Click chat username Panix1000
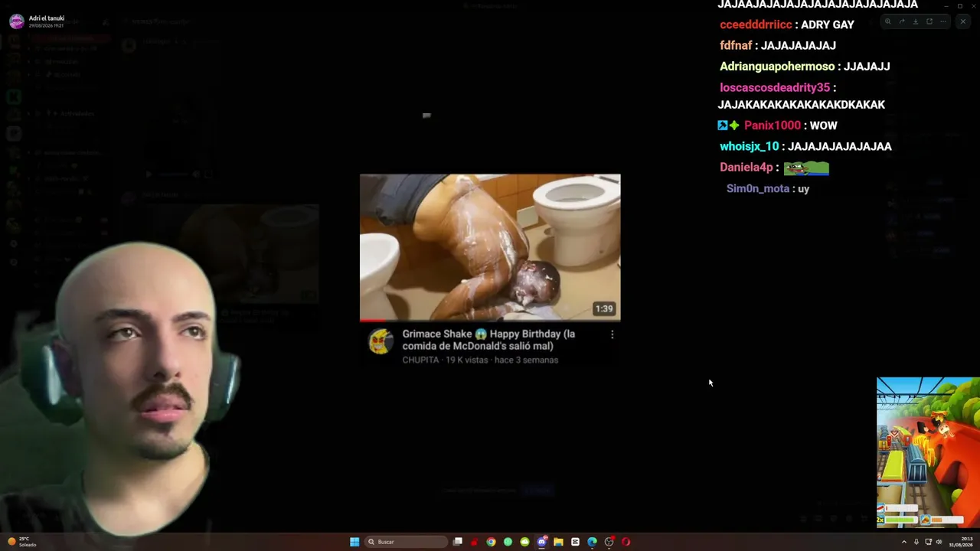This screenshot has width=980, height=551. (x=773, y=126)
